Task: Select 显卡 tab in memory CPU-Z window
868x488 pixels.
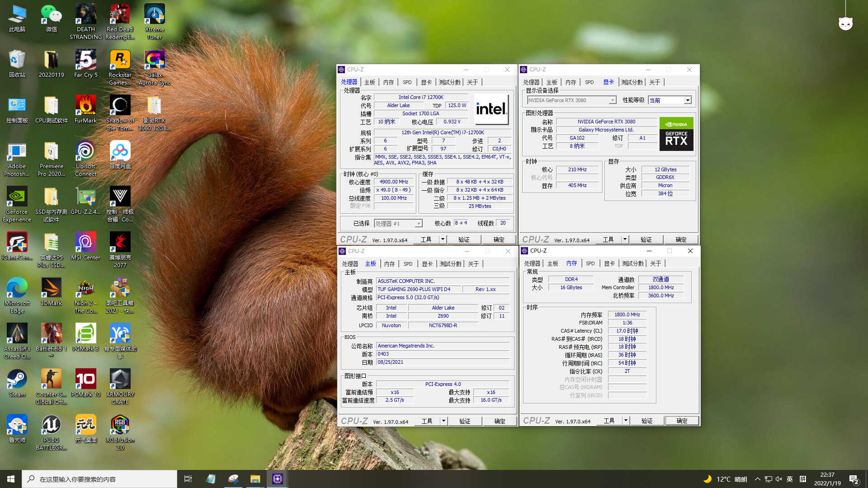Action: coord(609,263)
